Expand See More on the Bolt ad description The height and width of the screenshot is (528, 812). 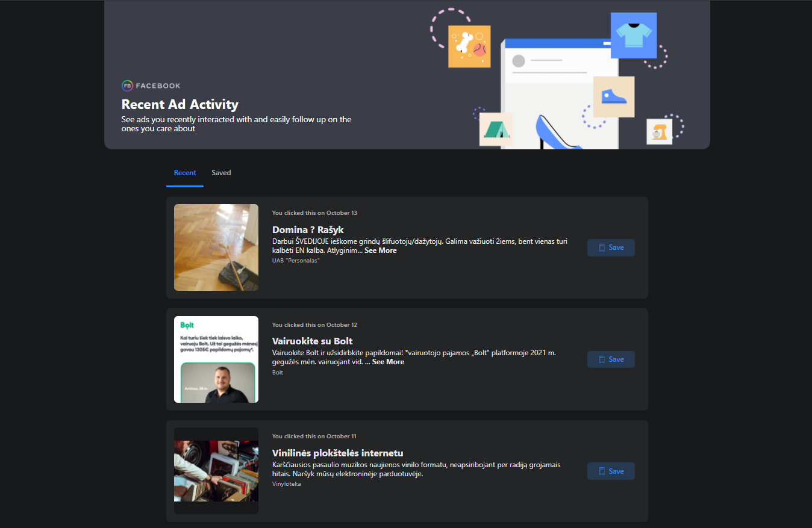coord(388,362)
